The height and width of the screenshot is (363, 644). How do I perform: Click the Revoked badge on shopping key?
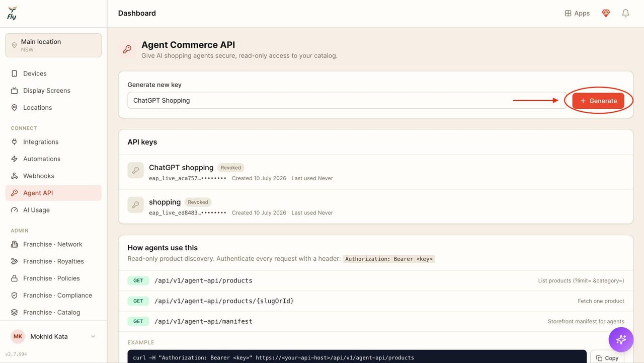(x=198, y=202)
